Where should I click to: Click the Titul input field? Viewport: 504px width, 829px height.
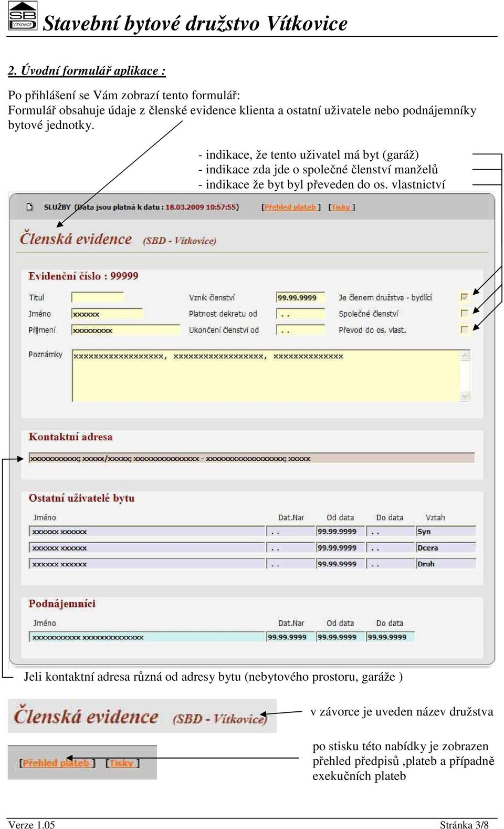(x=98, y=297)
